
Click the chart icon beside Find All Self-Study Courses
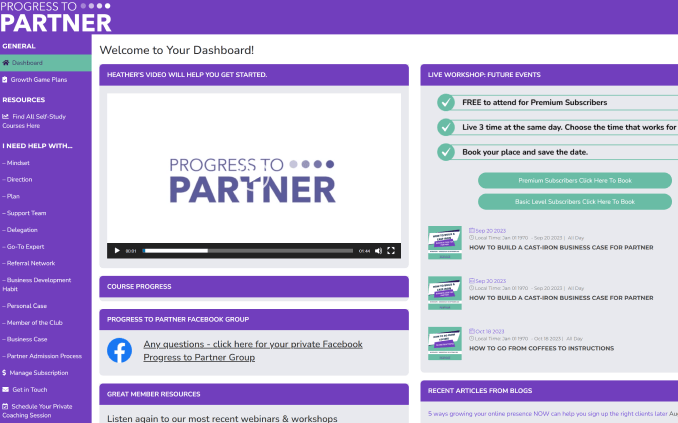(6, 116)
